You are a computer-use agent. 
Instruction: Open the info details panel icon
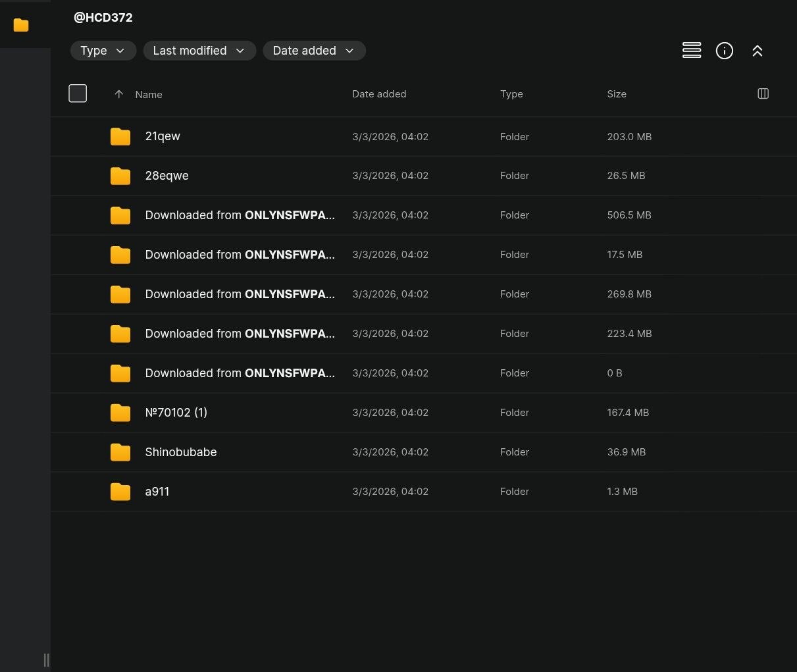tap(724, 51)
